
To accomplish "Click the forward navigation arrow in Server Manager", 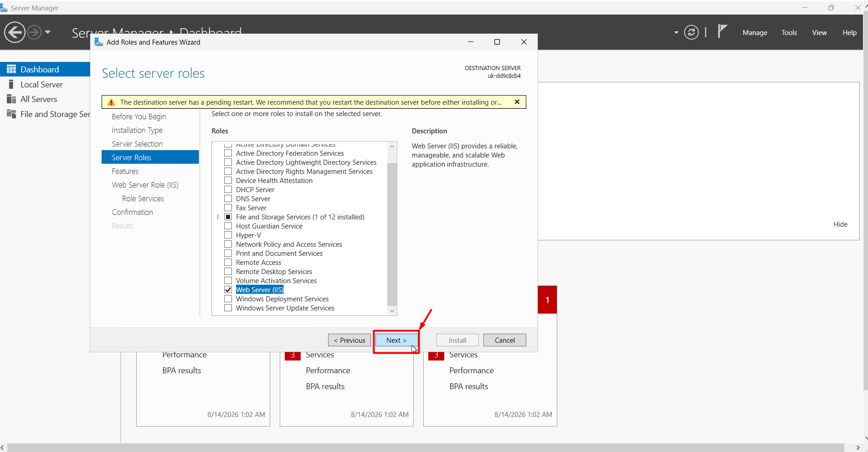I will (x=34, y=32).
